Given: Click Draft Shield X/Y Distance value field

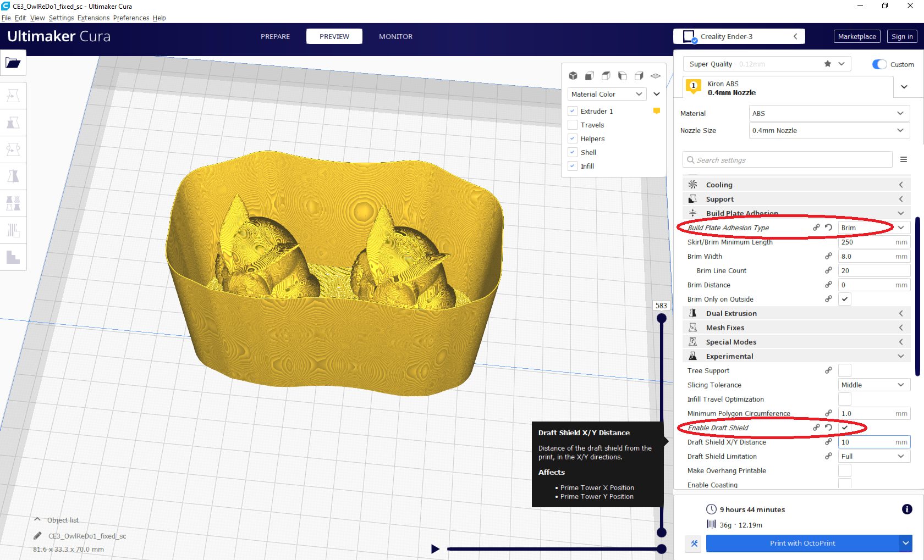Looking at the screenshot, I should (x=874, y=442).
